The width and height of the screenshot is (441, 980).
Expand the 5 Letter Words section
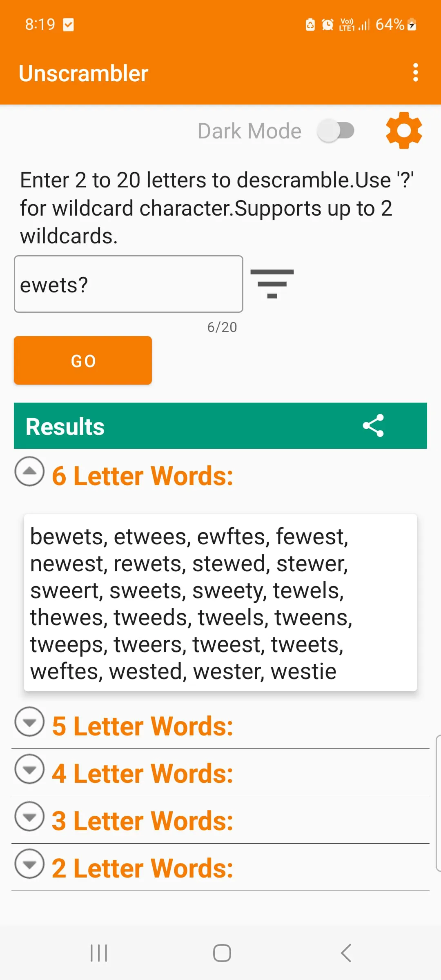pyautogui.click(x=29, y=722)
